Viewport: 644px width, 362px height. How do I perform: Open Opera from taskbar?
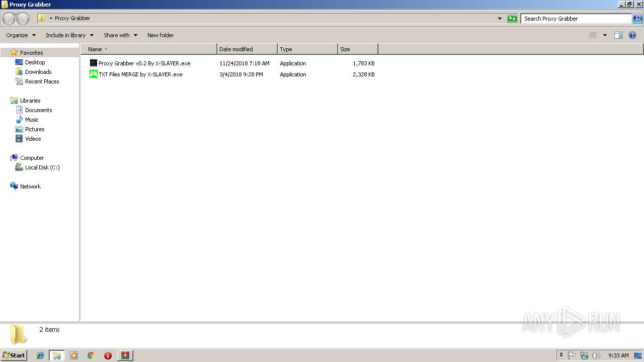pyautogui.click(x=108, y=355)
